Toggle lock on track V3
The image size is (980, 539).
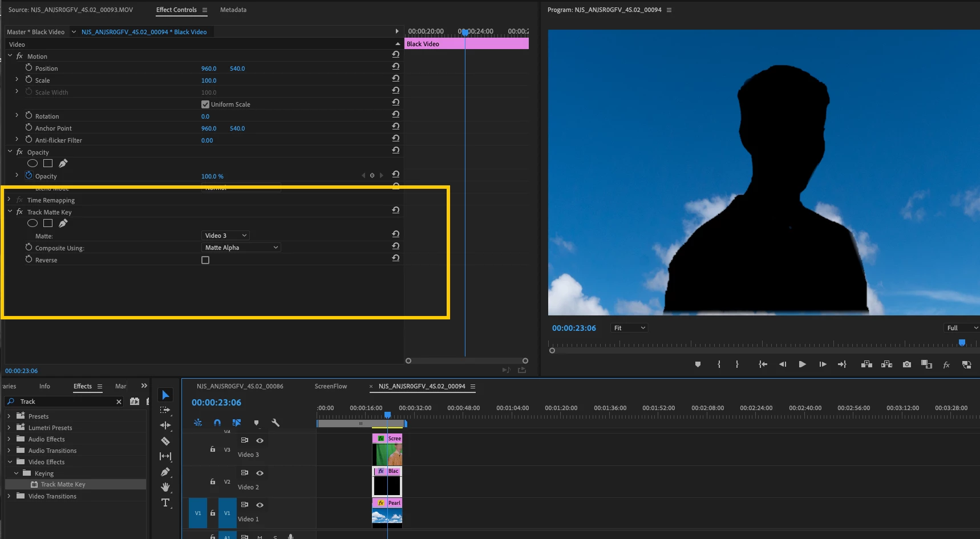click(213, 449)
